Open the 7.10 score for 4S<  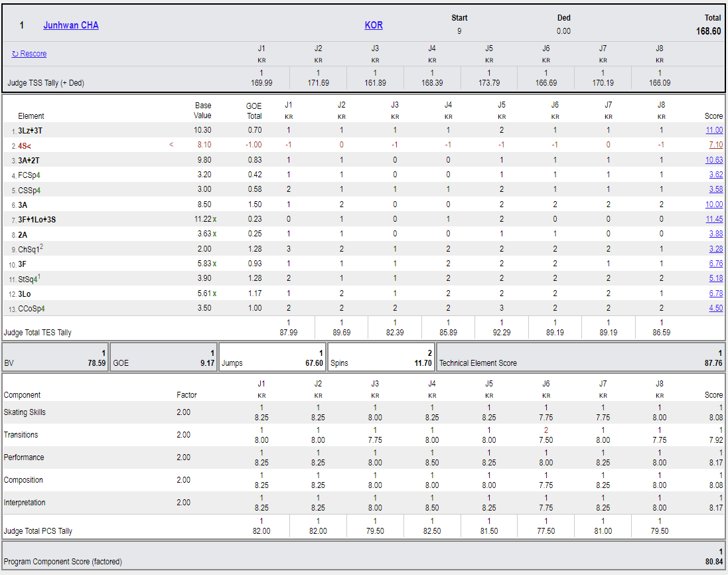[x=715, y=145]
